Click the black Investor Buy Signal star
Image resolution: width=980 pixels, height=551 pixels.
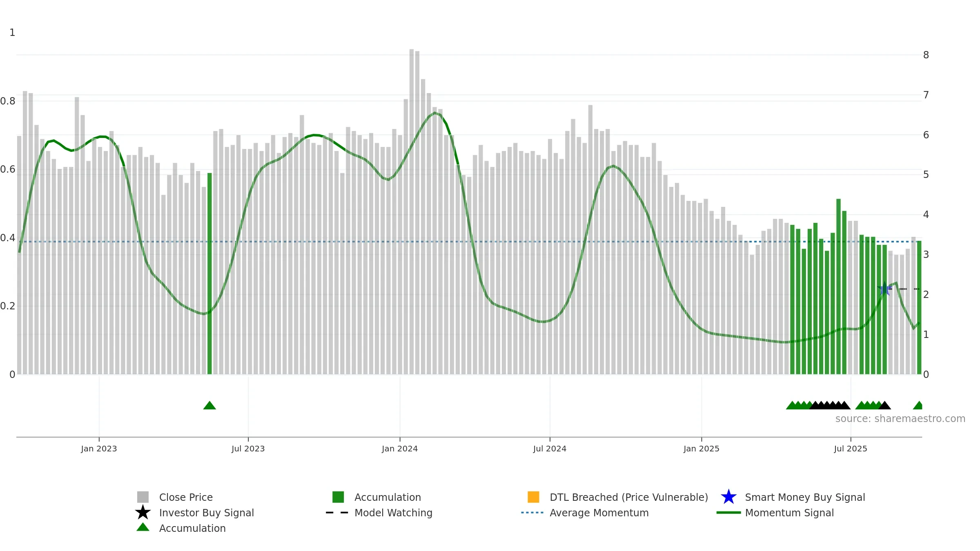(x=143, y=512)
